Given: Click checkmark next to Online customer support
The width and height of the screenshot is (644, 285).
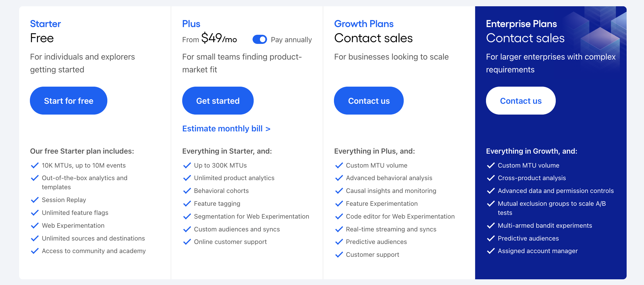Looking at the screenshot, I should [x=187, y=242].
